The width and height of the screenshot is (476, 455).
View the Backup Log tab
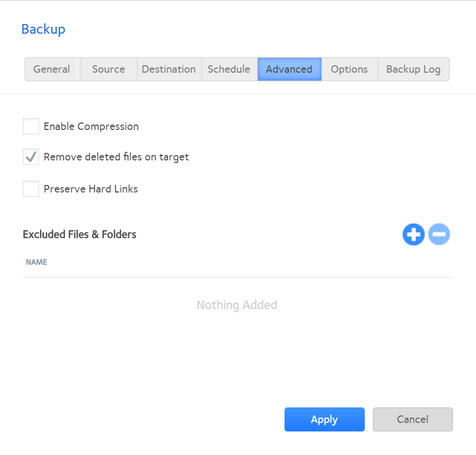(413, 70)
